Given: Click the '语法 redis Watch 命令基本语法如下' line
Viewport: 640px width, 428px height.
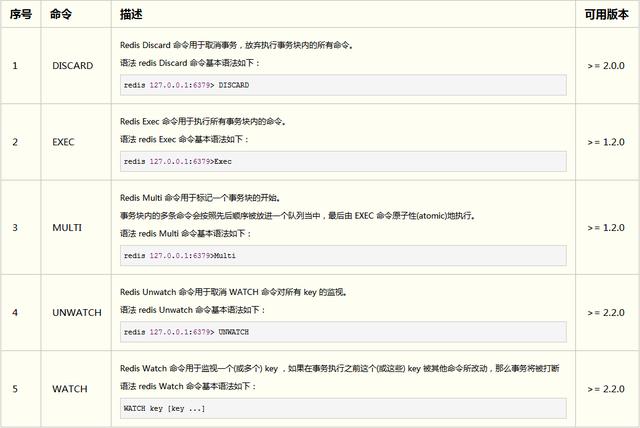Looking at the screenshot, I should 188,386.
